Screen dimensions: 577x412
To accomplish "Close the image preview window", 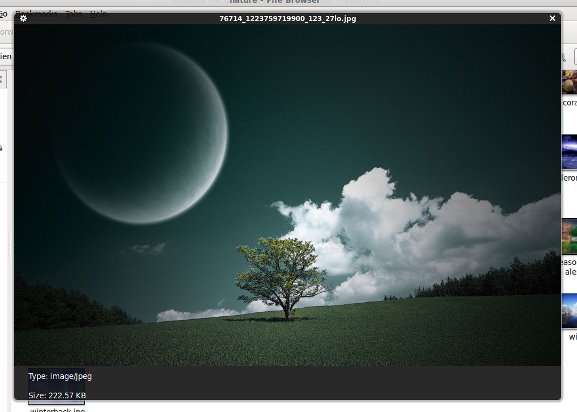I will point(552,18).
